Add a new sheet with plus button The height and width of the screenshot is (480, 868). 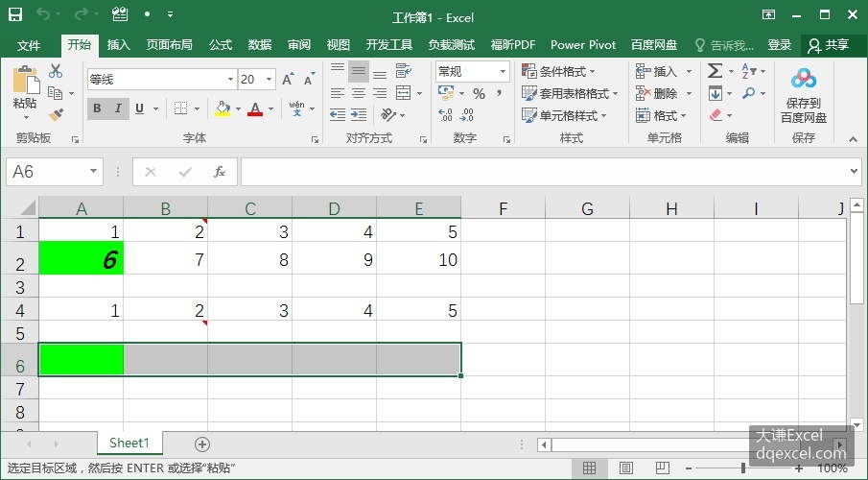(x=202, y=444)
